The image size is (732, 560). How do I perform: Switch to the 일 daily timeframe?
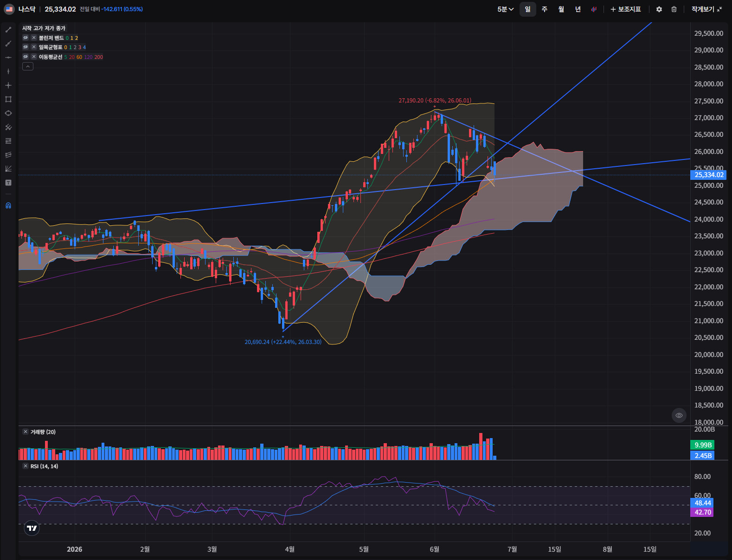[x=527, y=9]
